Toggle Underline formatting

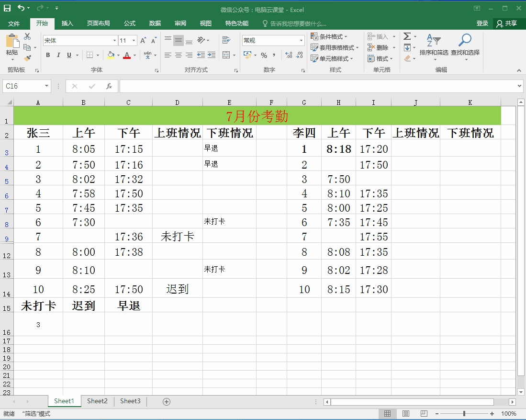click(69, 55)
